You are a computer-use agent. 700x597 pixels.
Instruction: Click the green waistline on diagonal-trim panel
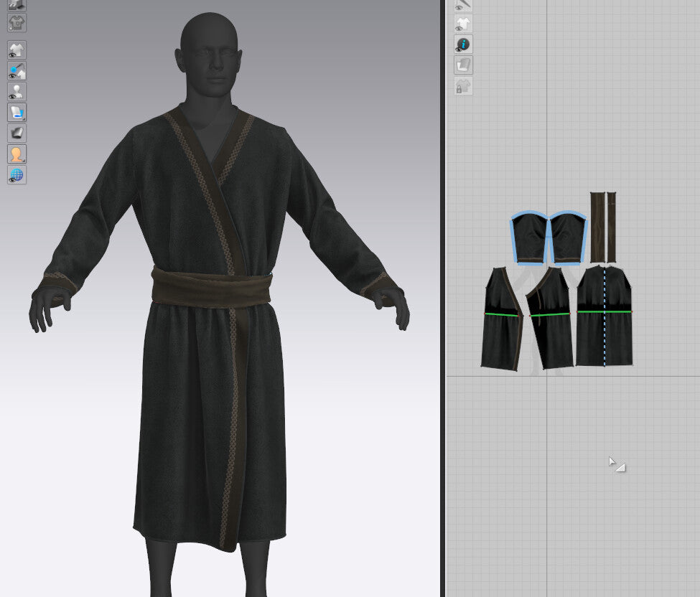[x=550, y=314]
